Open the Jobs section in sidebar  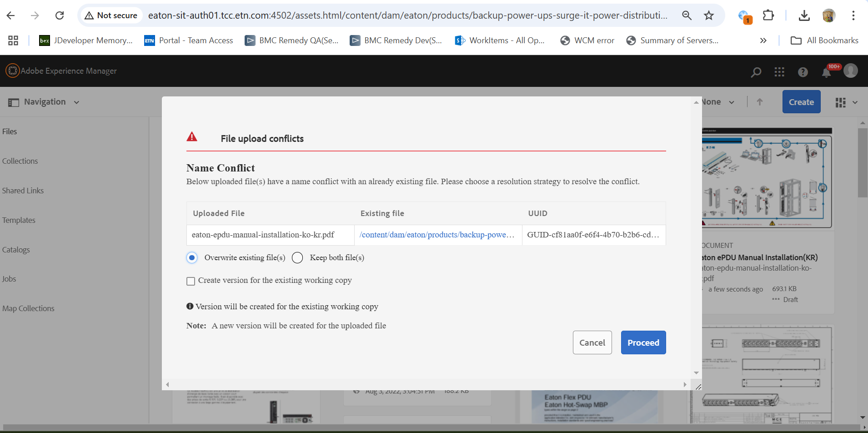pyautogui.click(x=9, y=278)
